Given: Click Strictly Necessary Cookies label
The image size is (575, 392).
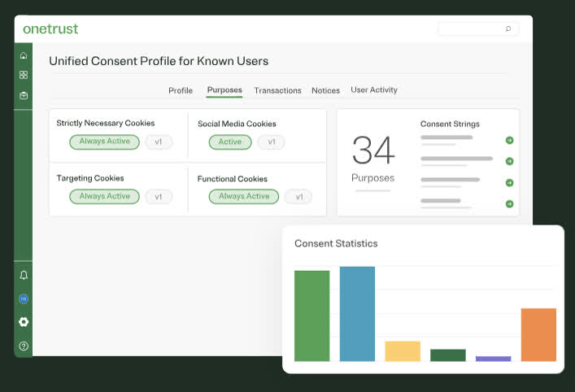Looking at the screenshot, I should click(x=106, y=123).
